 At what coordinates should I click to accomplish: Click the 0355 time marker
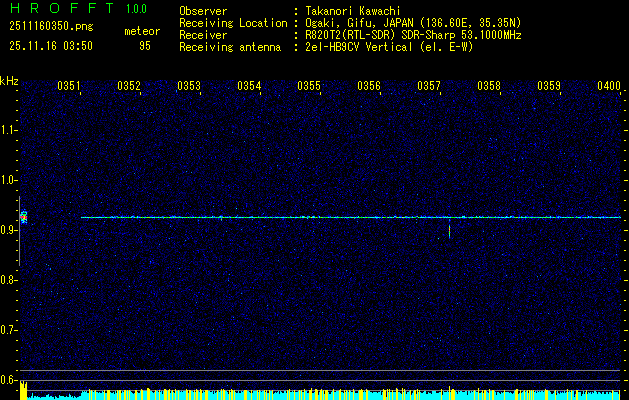coord(309,86)
